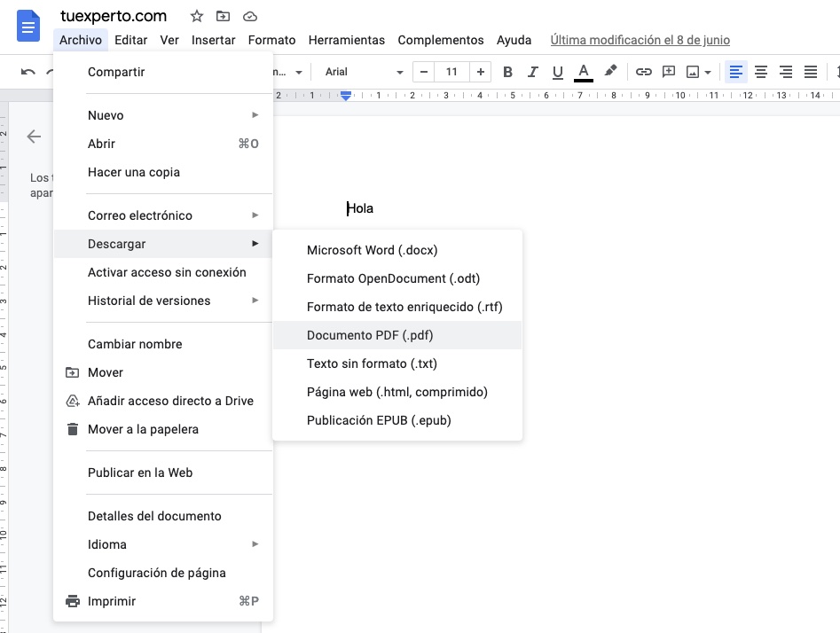
Task: Click the move-to-folder icon beside the title
Action: (x=223, y=16)
